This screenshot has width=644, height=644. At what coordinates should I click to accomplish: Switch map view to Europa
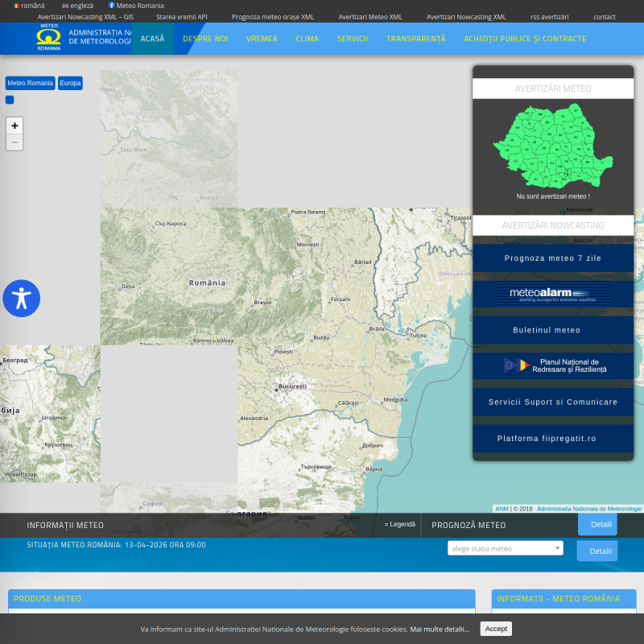click(x=70, y=83)
